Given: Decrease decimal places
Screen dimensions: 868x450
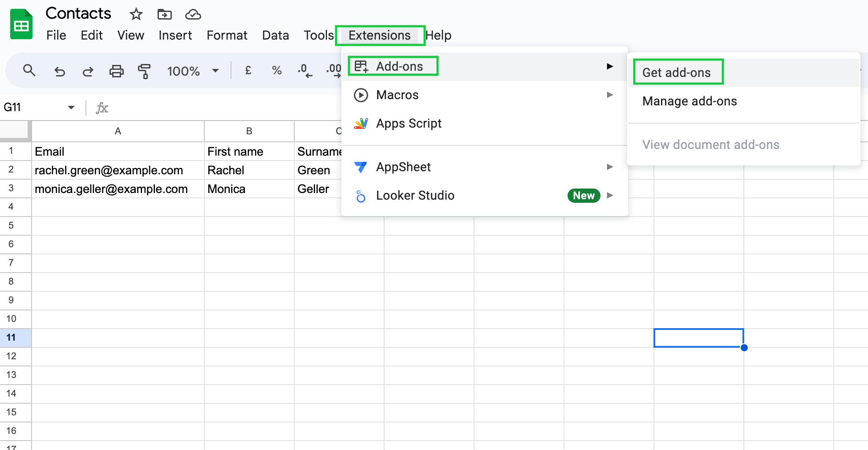Looking at the screenshot, I should 305,71.
